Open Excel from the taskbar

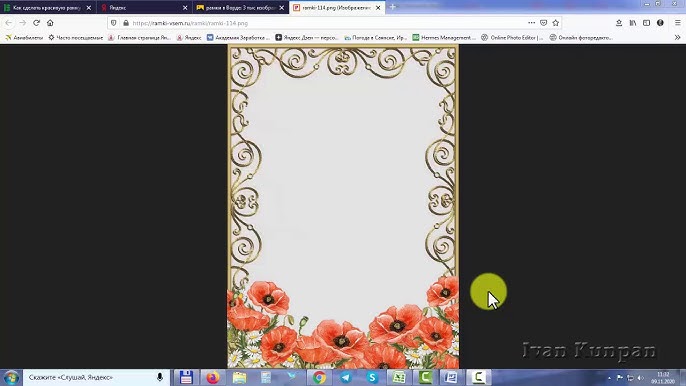[399, 377]
